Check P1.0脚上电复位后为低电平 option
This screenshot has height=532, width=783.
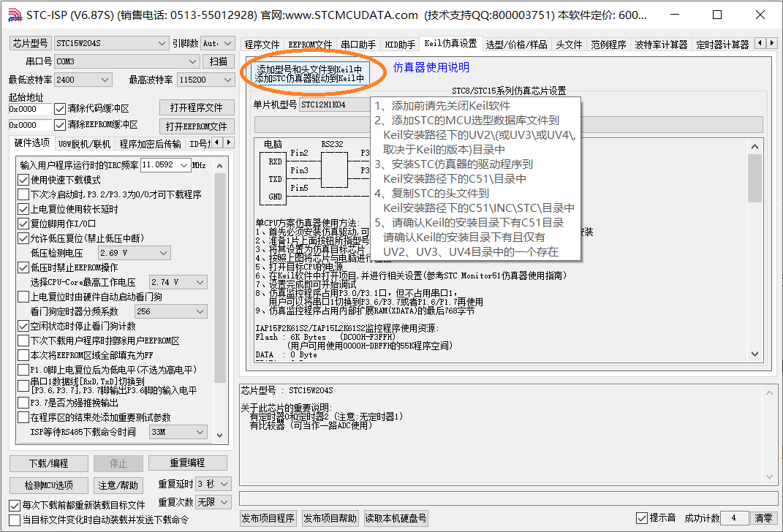point(23,370)
